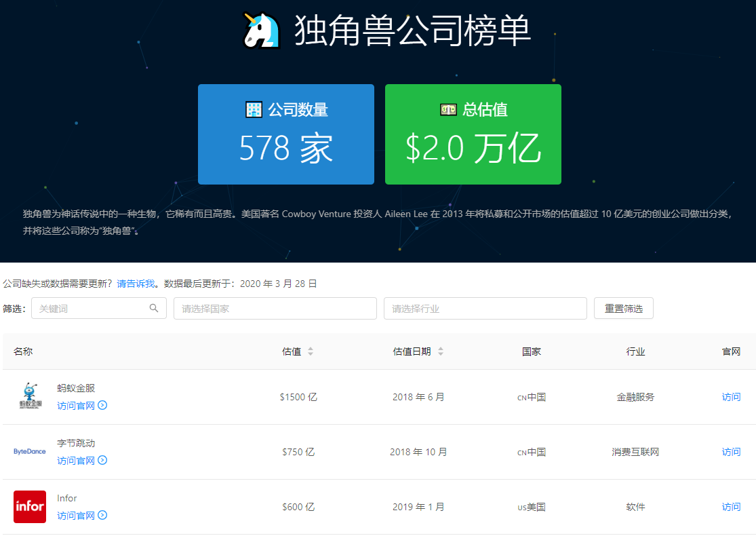Click the US美国 country cell
Image resolution: width=756 pixels, height=536 pixels.
click(x=532, y=507)
